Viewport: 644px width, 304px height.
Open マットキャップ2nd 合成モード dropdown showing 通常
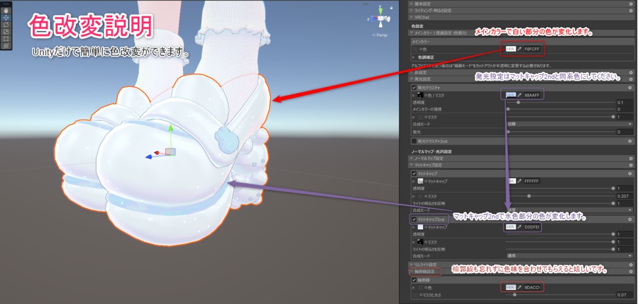pyautogui.click(x=570, y=256)
